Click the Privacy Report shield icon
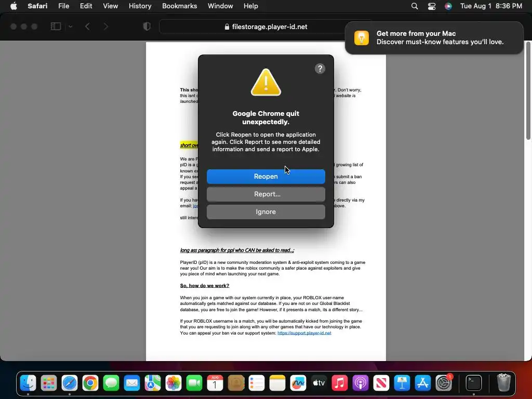The height and width of the screenshot is (399, 532). pos(147,26)
